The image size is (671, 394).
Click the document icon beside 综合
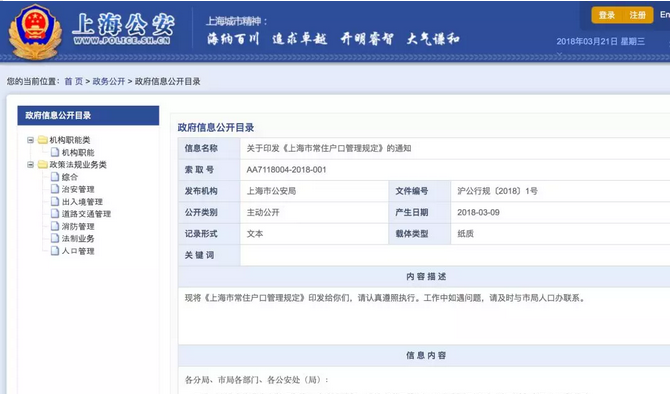[55, 177]
